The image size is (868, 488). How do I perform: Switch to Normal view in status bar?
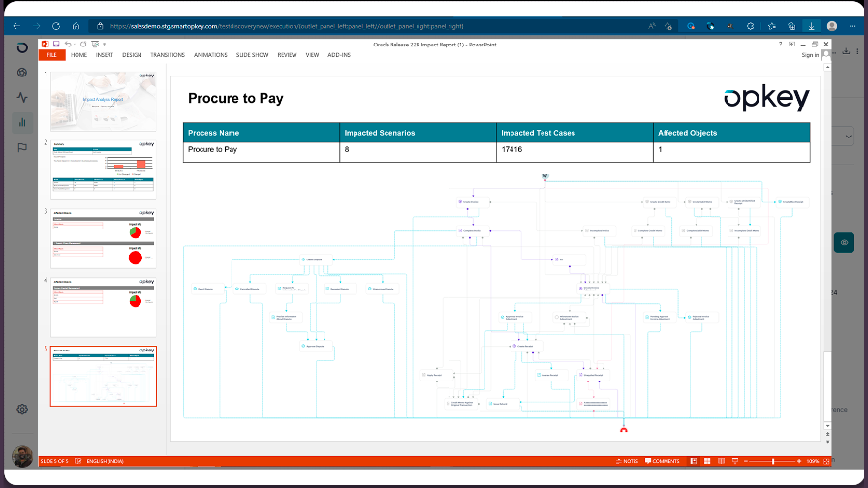pyautogui.click(x=693, y=461)
